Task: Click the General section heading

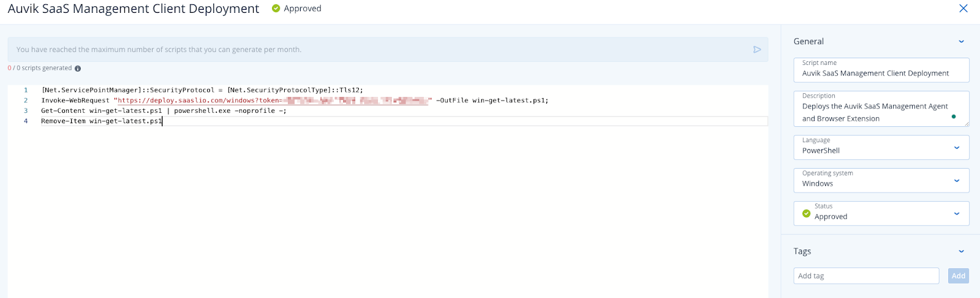Action: pos(809,42)
